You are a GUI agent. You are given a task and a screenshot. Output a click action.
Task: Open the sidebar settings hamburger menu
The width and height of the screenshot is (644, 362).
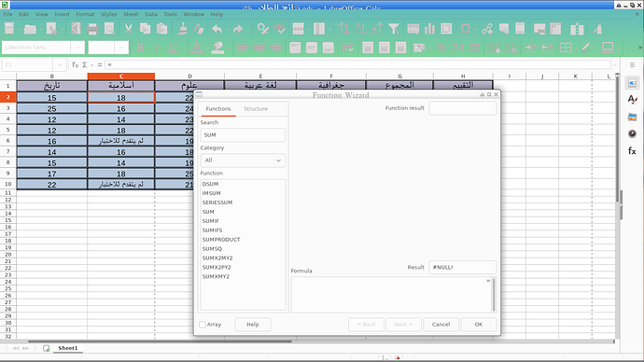point(632,65)
